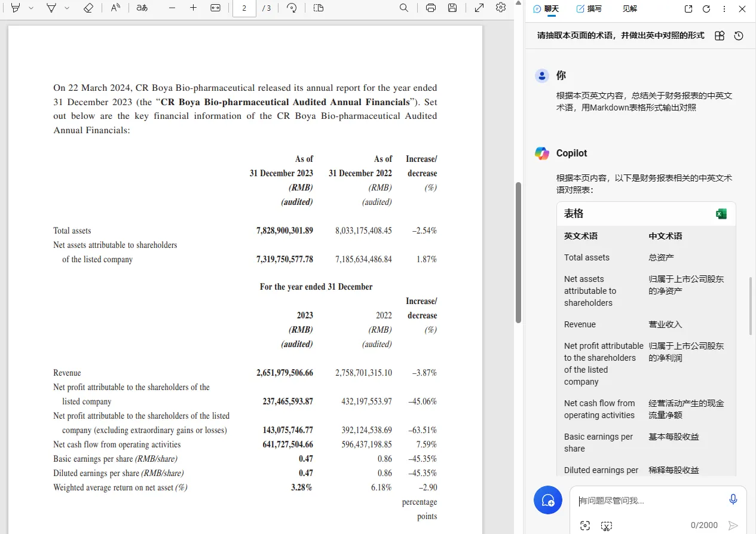This screenshot has height=534, width=756.
Task: Click the 营业收入 cell in Copilot table
Action: (x=665, y=324)
